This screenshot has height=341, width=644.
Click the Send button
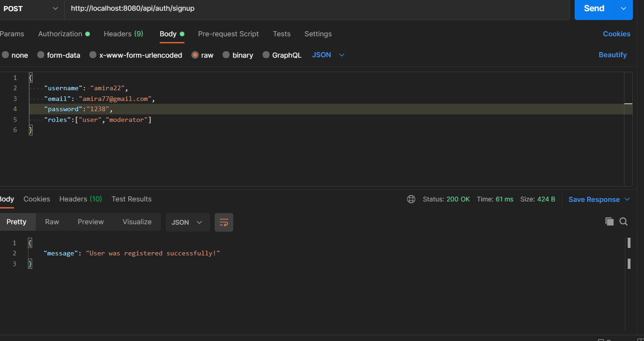[x=593, y=8]
